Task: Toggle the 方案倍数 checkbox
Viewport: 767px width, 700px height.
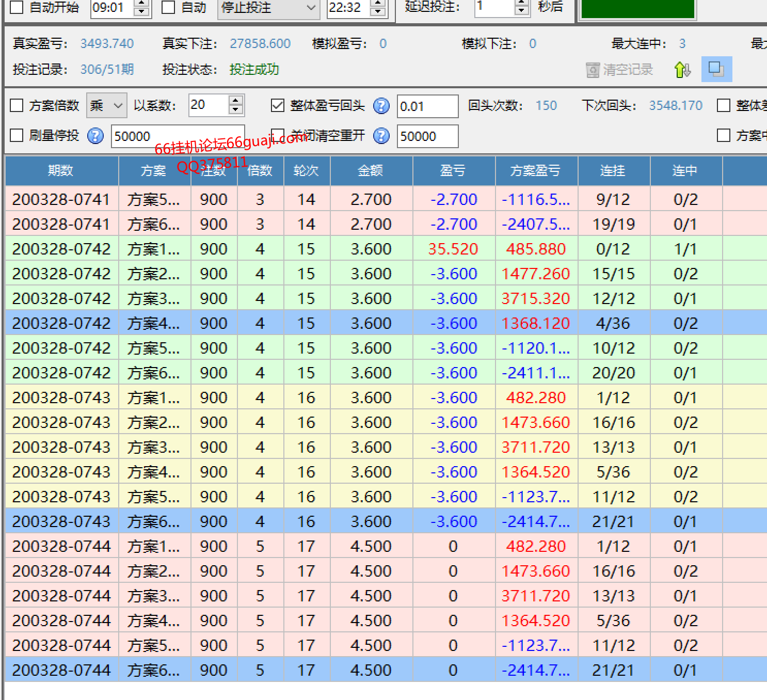Action: [17, 106]
